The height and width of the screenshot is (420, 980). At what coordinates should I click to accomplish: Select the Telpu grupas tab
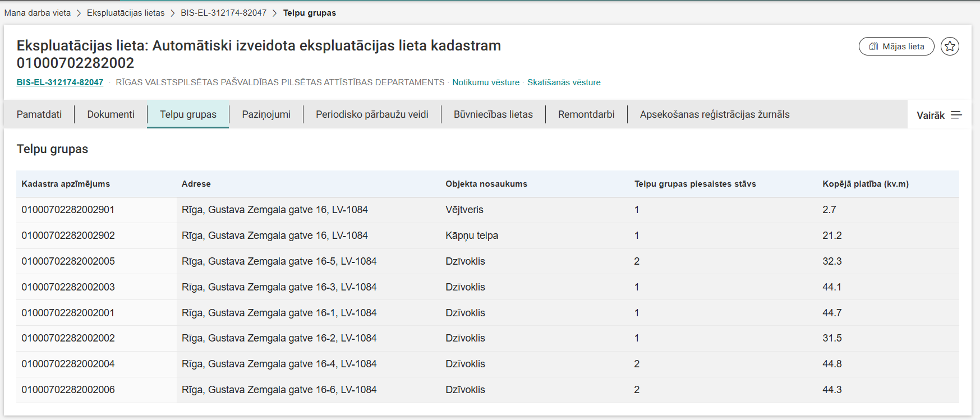[x=188, y=114]
